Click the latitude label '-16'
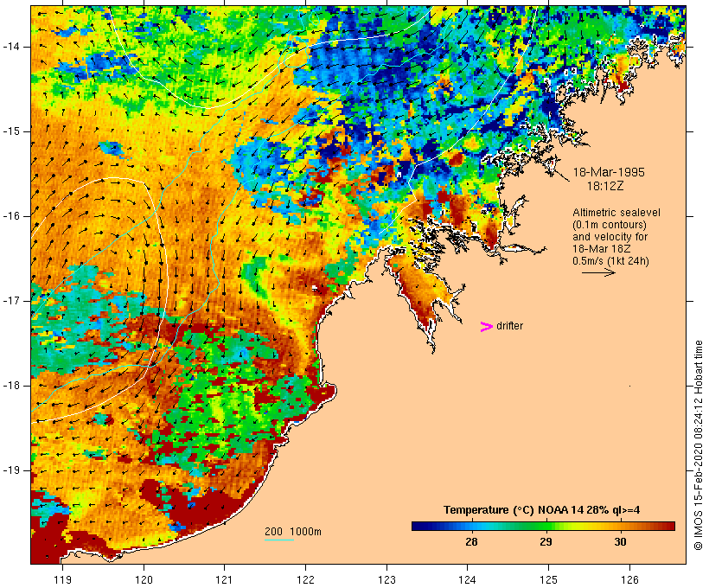This screenshot has height=588, width=709. point(11,216)
